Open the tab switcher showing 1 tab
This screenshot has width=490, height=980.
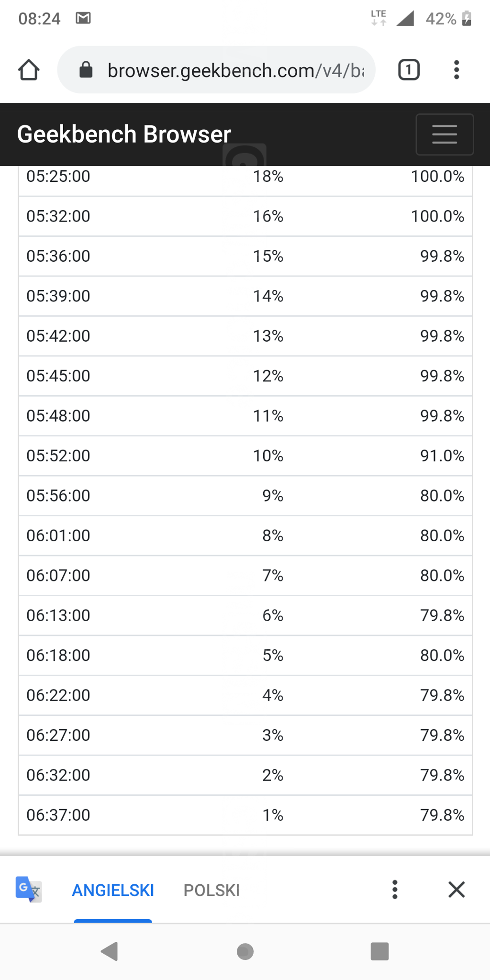[409, 70]
